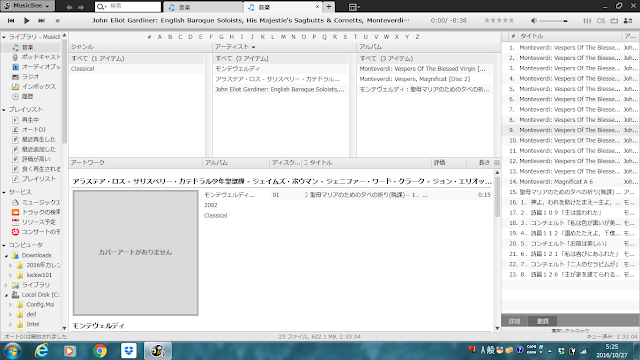Select track 17 詩篇109「主は言われた」
Image resolution: width=640 pixels, height=360 pixels.
(570, 213)
